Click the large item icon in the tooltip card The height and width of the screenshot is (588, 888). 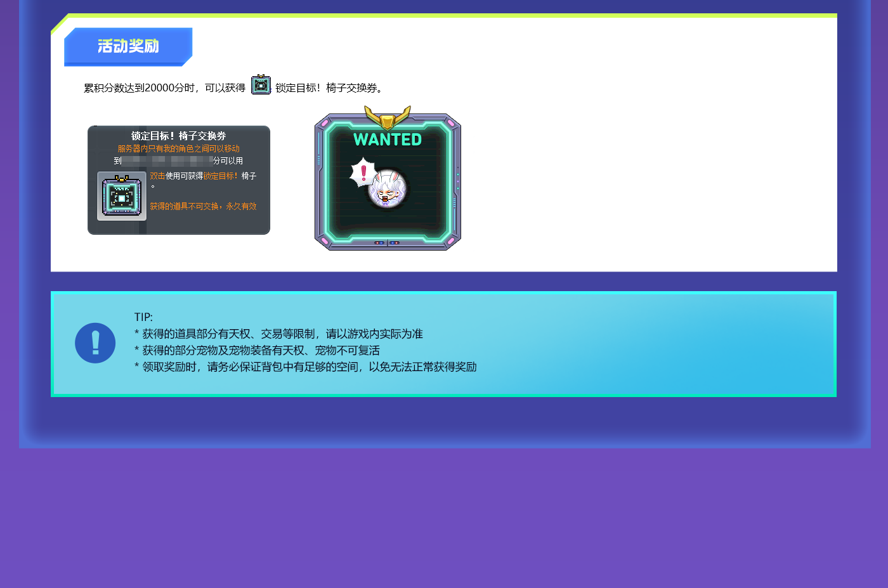pyautogui.click(x=122, y=197)
